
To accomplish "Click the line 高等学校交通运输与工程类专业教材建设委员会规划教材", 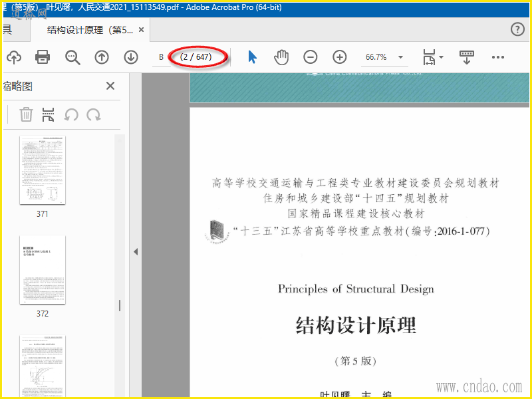I will 356,184.
